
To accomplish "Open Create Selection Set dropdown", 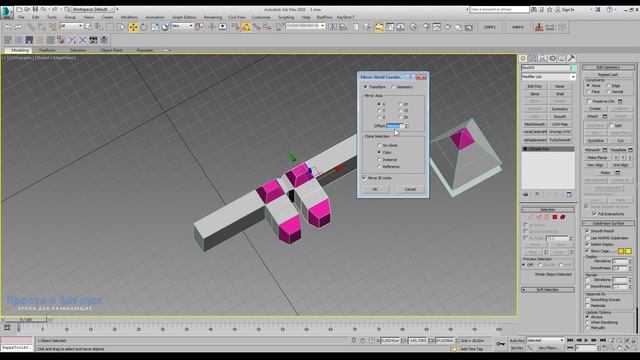I will point(305,26).
